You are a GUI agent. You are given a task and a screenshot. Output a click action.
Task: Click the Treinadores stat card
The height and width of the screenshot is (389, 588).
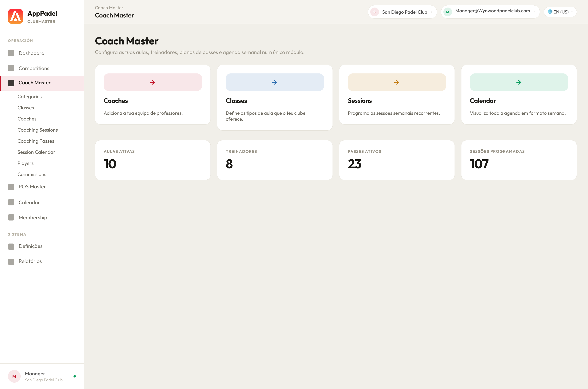[x=275, y=160]
